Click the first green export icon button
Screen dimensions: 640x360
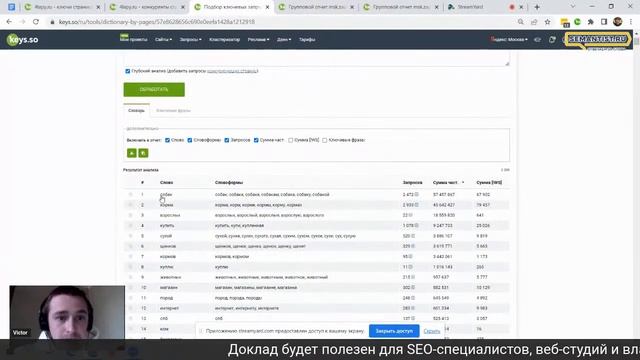131,153
